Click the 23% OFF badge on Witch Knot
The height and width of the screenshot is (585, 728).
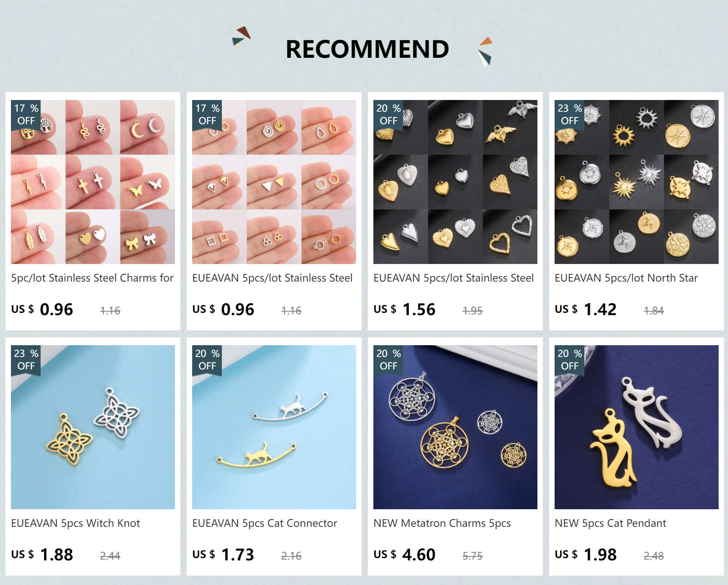[x=26, y=360]
